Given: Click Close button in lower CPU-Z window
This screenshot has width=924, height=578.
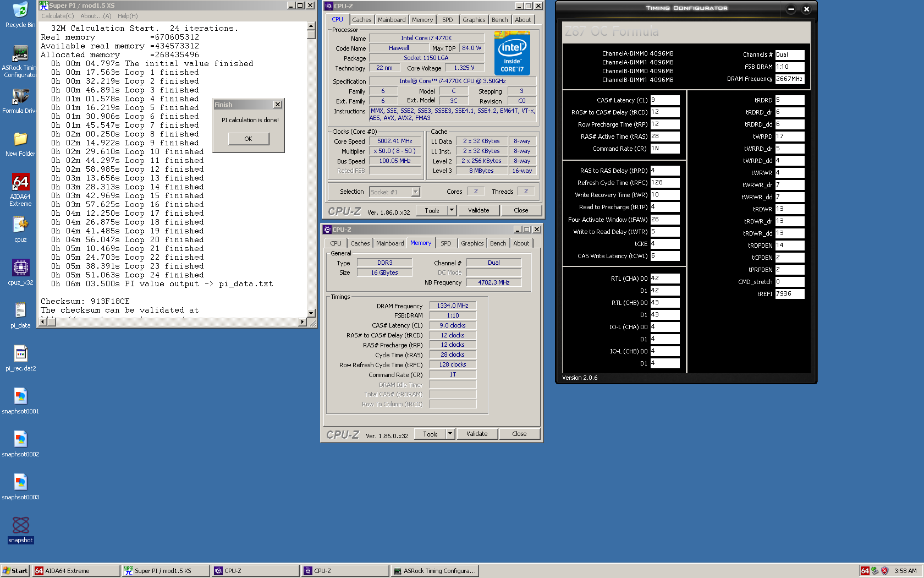Looking at the screenshot, I should tap(519, 434).
